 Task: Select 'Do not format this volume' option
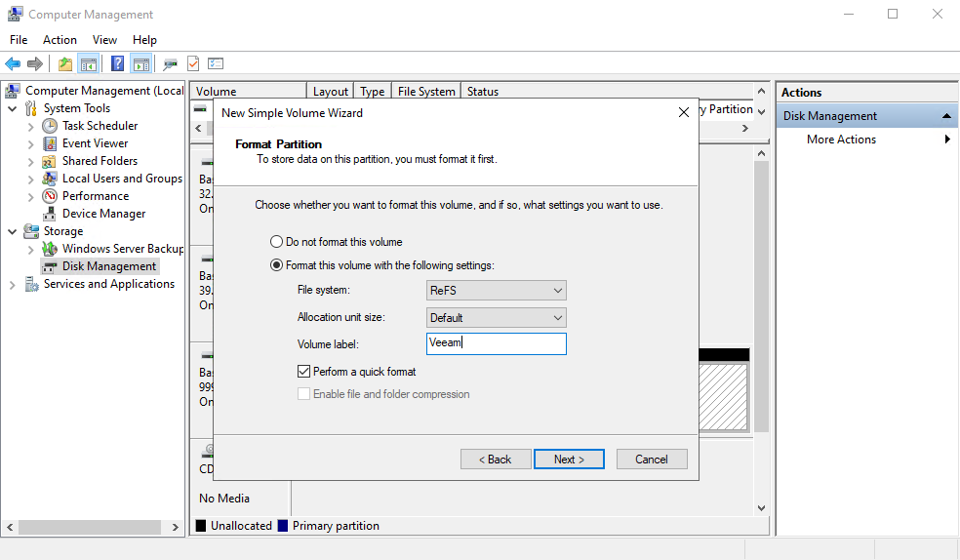[x=276, y=242]
